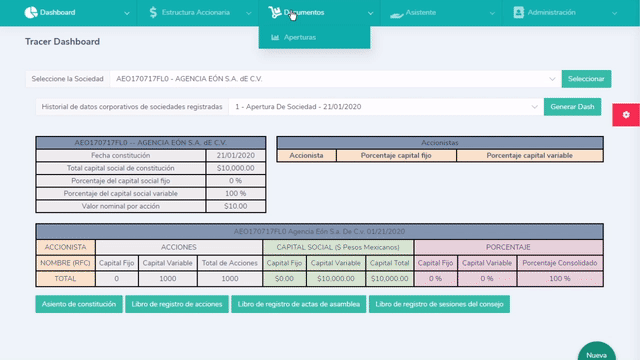Viewport: 640px width, 360px height.
Task: Open the Asistente menu
Action: point(441,13)
